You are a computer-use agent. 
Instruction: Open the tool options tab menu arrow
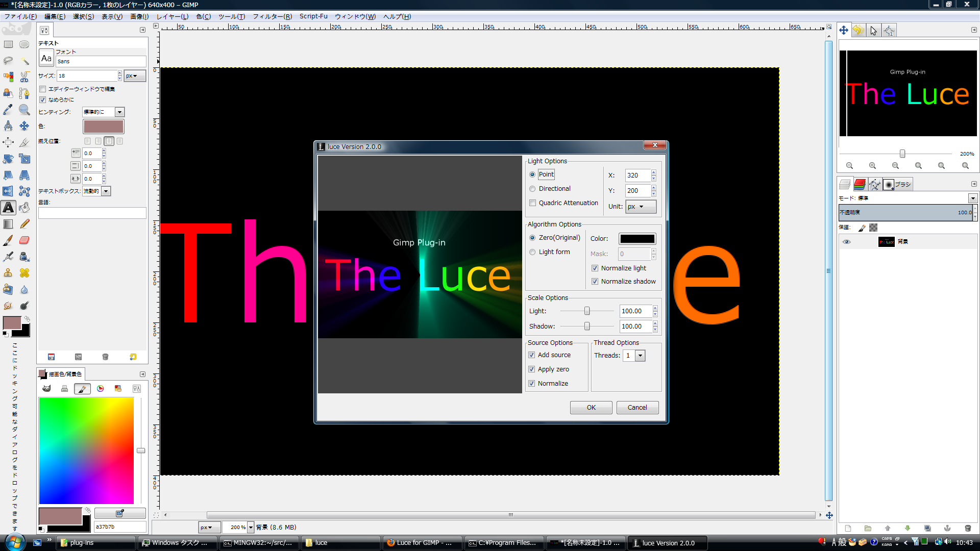click(142, 30)
